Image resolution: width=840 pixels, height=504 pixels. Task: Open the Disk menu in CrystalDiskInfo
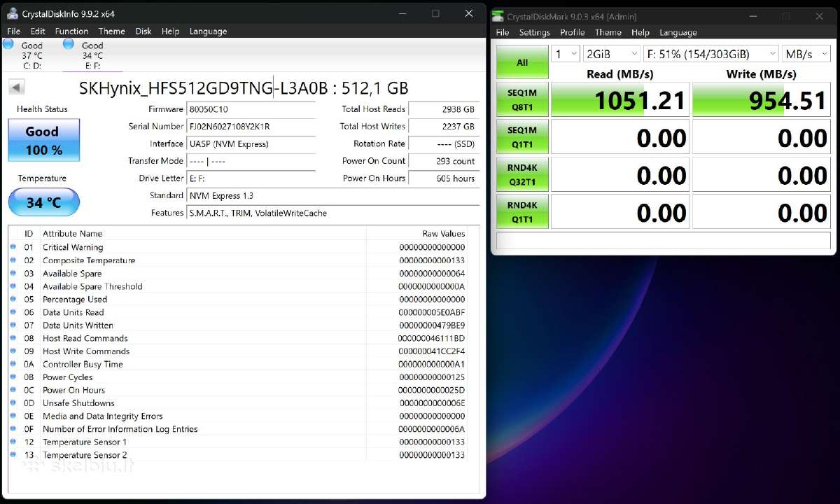pyautogui.click(x=143, y=31)
